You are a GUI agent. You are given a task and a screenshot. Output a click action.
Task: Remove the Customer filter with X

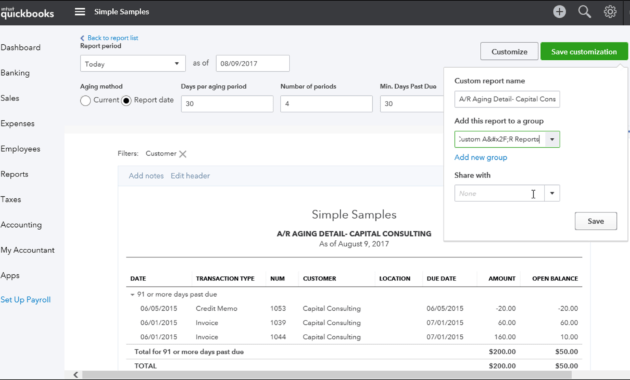coord(182,154)
